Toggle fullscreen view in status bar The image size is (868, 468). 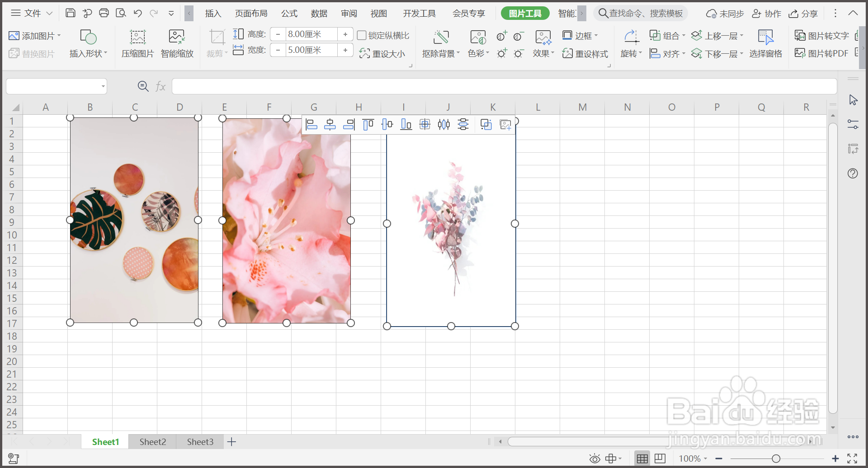(x=852, y=459)
